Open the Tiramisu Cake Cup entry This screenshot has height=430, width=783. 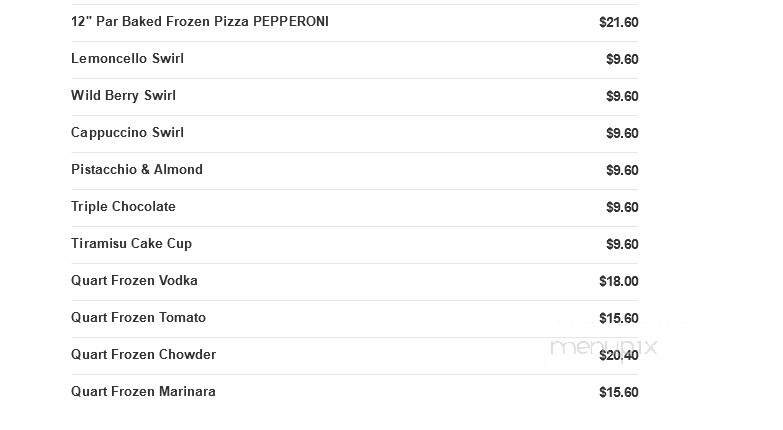131,244
